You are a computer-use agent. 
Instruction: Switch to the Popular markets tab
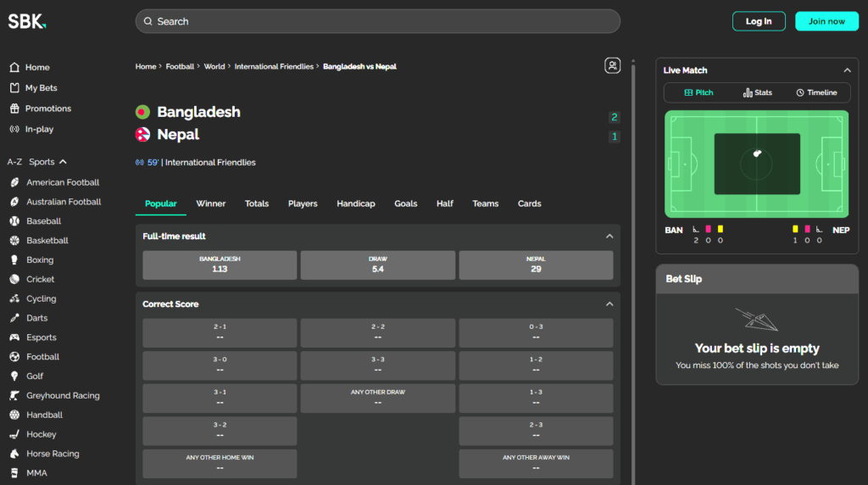point(160,203)
